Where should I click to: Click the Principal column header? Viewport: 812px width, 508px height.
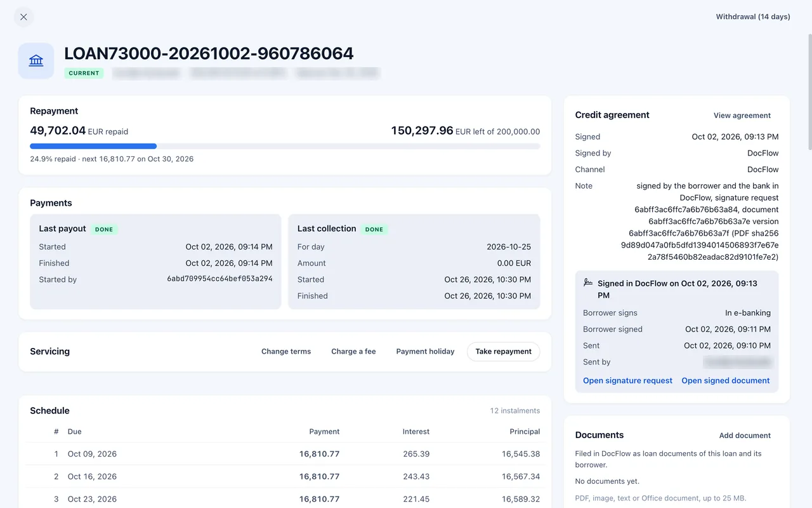(525, 432)
